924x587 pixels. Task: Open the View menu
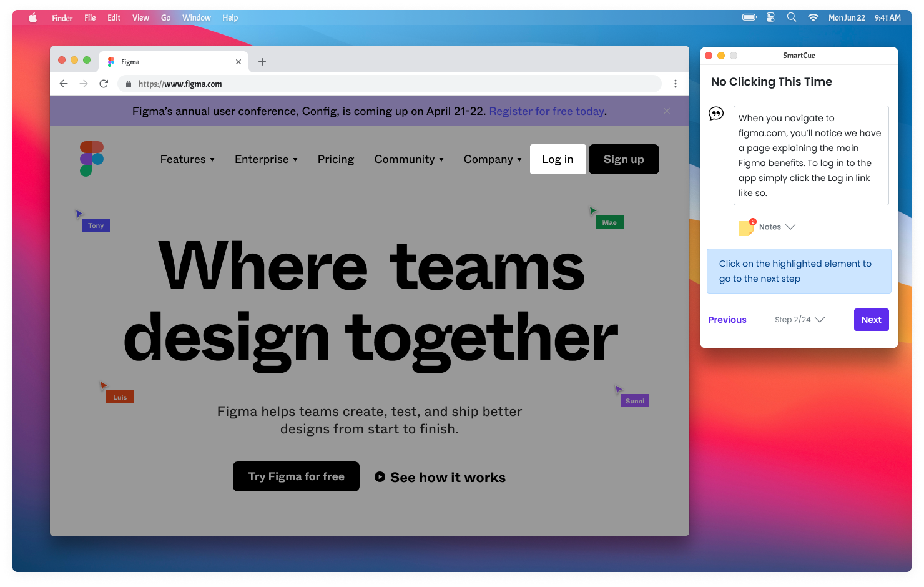point(140,18)
